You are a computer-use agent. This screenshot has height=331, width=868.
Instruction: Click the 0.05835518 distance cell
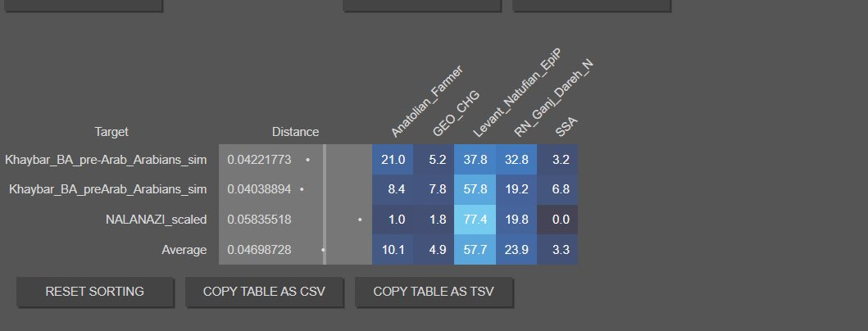click(259, 220)
